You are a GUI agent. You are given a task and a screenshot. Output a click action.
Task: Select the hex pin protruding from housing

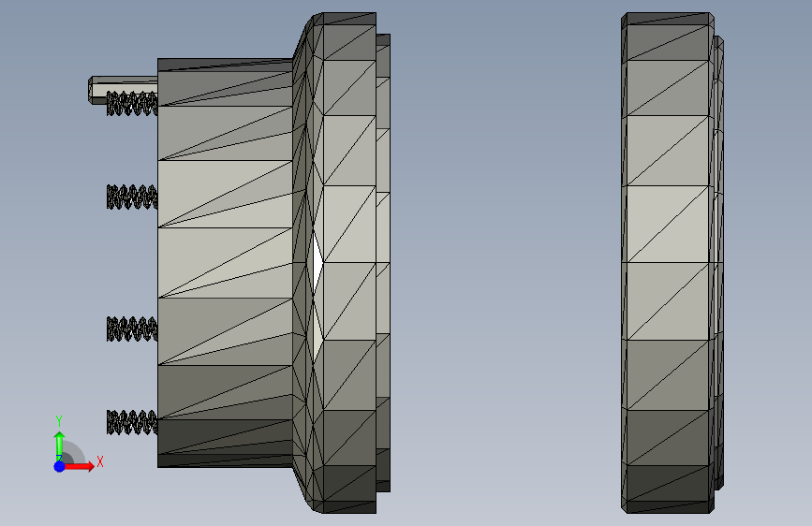pos(123,90)
